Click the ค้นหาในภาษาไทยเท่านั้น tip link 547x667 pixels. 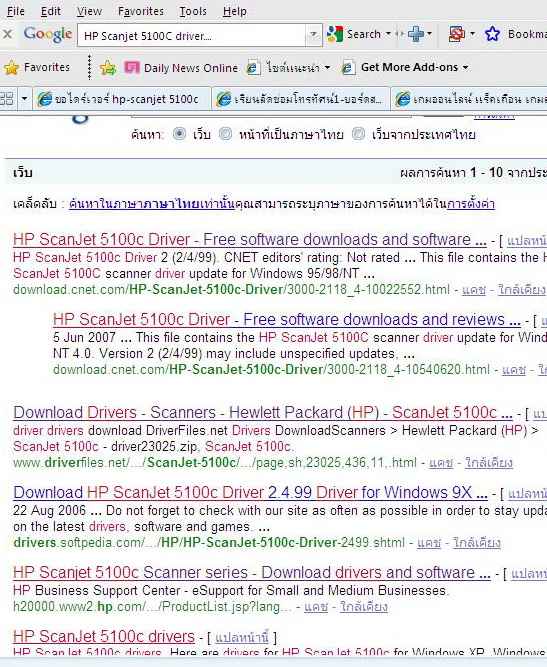[x=152, y=204]
